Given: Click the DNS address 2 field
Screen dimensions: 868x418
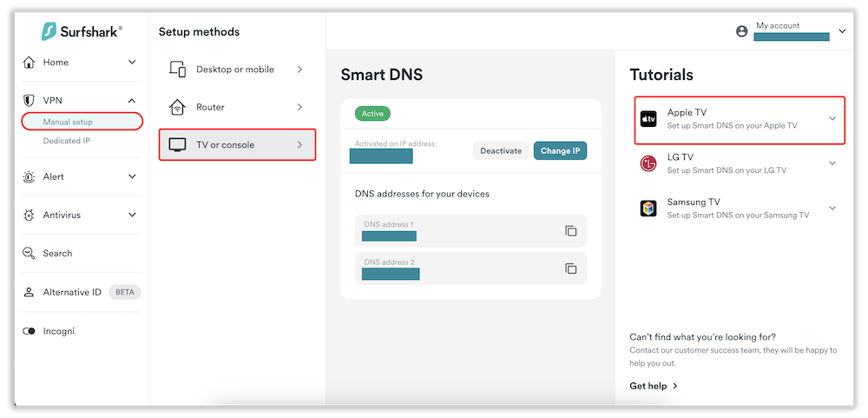Looking at the screenshot, I should 470,269.
